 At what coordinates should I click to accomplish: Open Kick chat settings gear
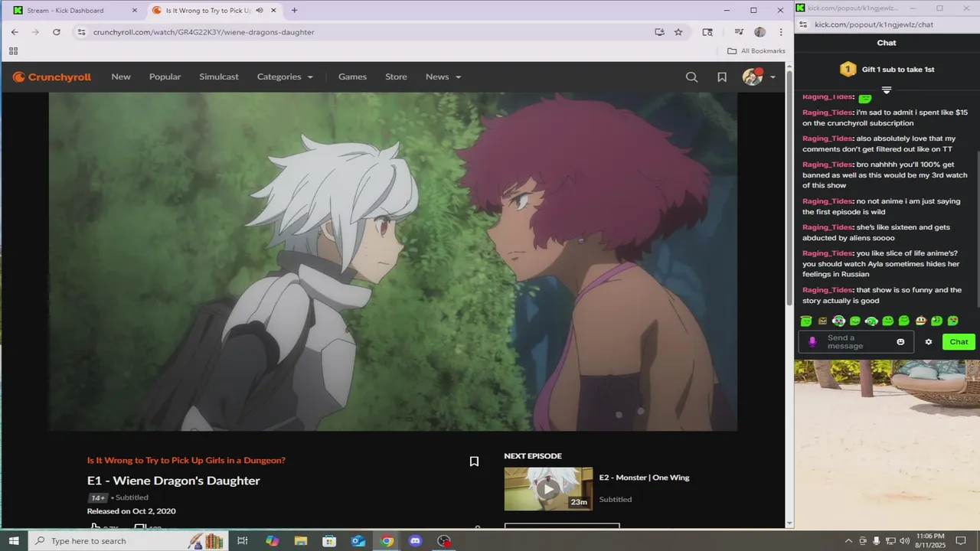coord(929,342)
